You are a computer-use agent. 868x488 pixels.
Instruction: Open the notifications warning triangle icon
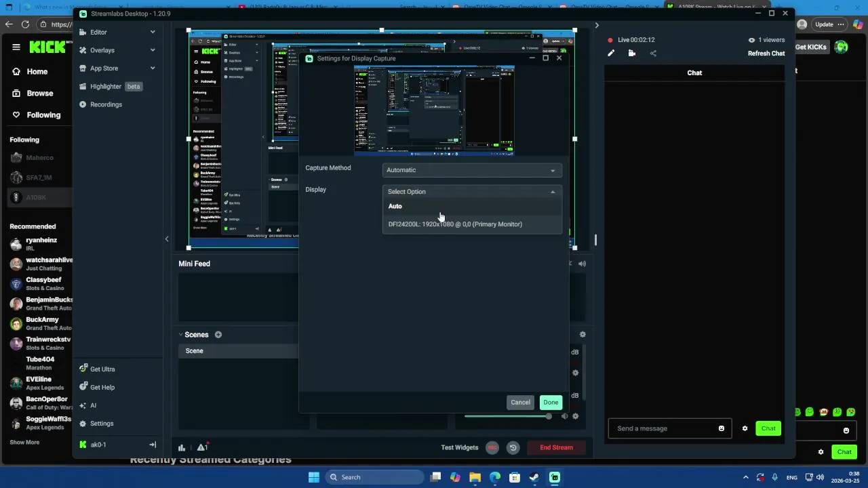pos(202,447)
